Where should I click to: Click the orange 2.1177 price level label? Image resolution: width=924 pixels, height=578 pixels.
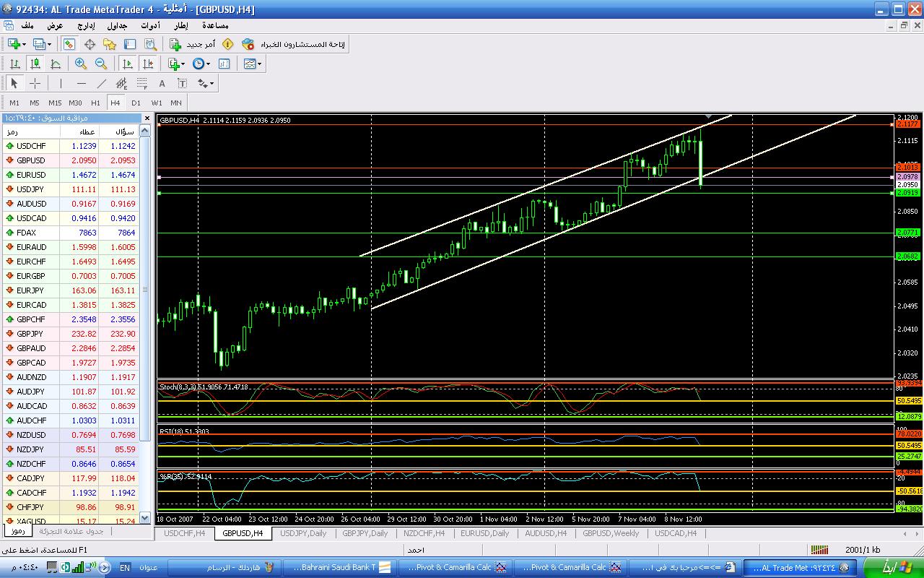[907, 124]
